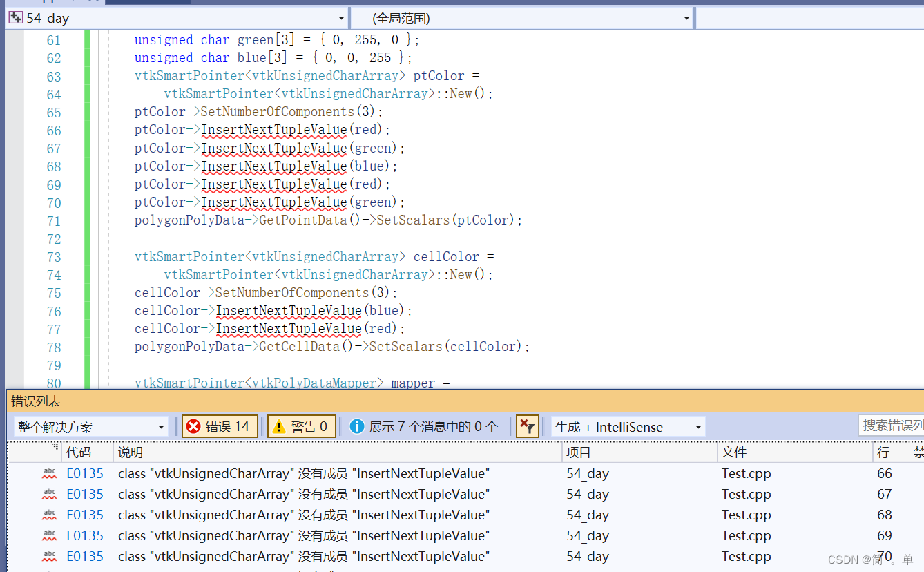Click the member navigation icon beside 54_day
Screen dimensions: 924x572
(15, 18)
